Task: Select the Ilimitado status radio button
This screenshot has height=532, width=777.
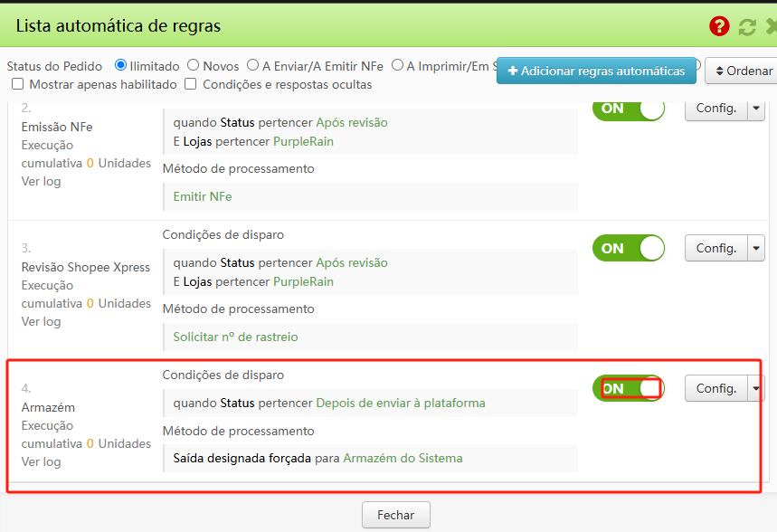Action: coord(118,66)
